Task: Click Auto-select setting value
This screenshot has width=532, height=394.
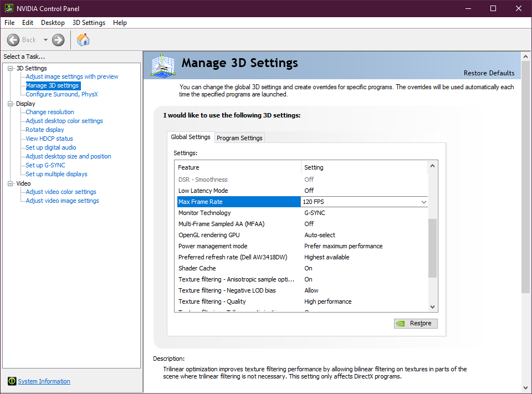Action: tap(320, 235)
